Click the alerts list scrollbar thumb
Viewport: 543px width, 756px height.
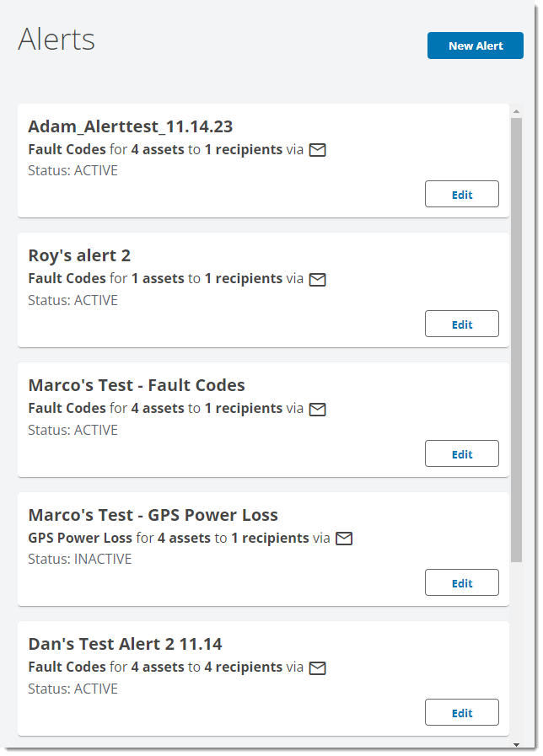(517, 340)
